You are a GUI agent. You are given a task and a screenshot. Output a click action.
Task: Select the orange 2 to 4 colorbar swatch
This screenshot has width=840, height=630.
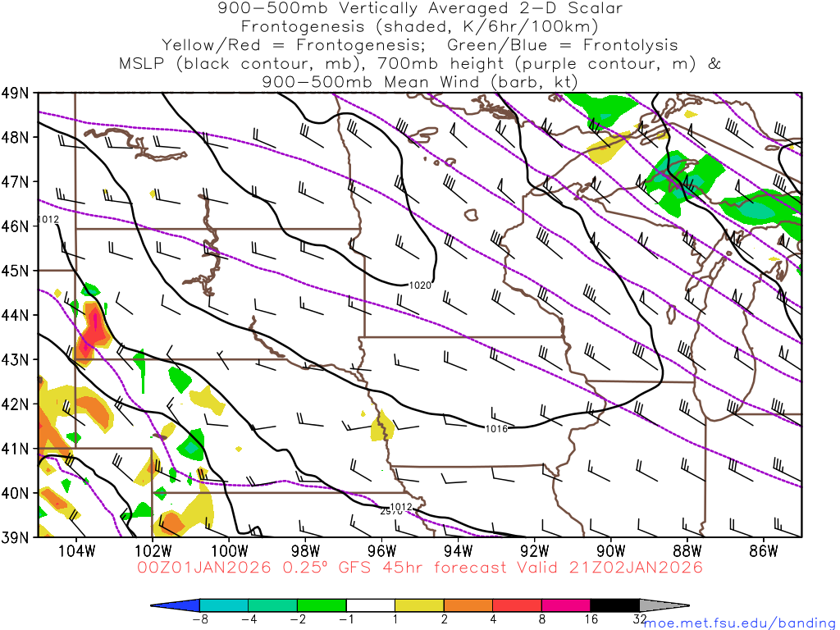coord(468,605)
